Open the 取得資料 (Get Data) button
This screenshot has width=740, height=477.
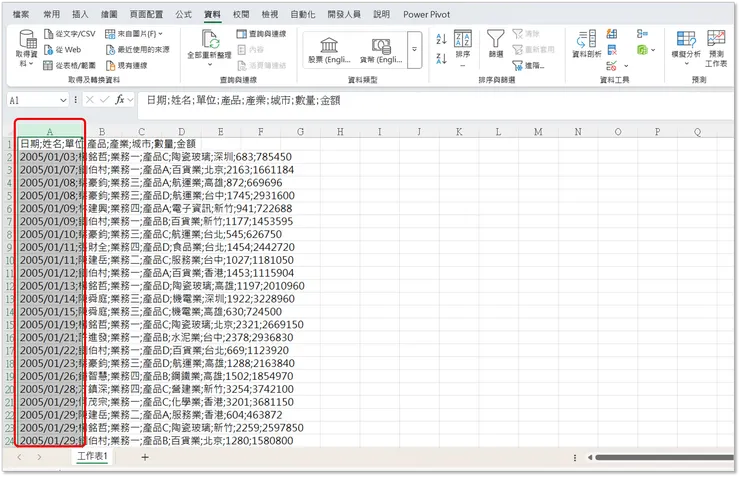click(26, 47)
